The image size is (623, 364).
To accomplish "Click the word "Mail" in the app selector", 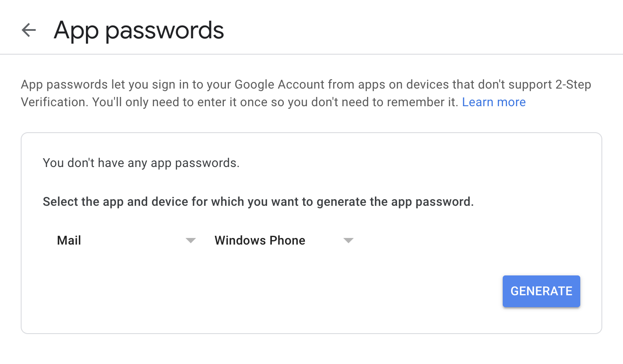I will 69,241.
